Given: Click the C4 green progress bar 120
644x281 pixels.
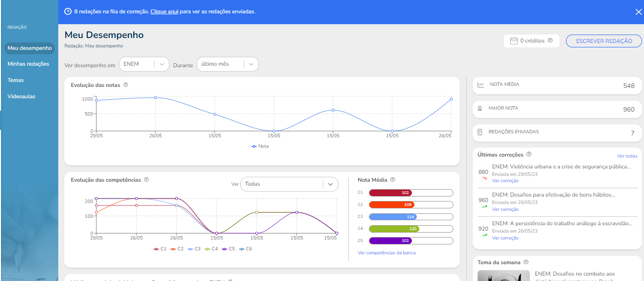Looking at the screenshot, I should click(x=411, y=229).
